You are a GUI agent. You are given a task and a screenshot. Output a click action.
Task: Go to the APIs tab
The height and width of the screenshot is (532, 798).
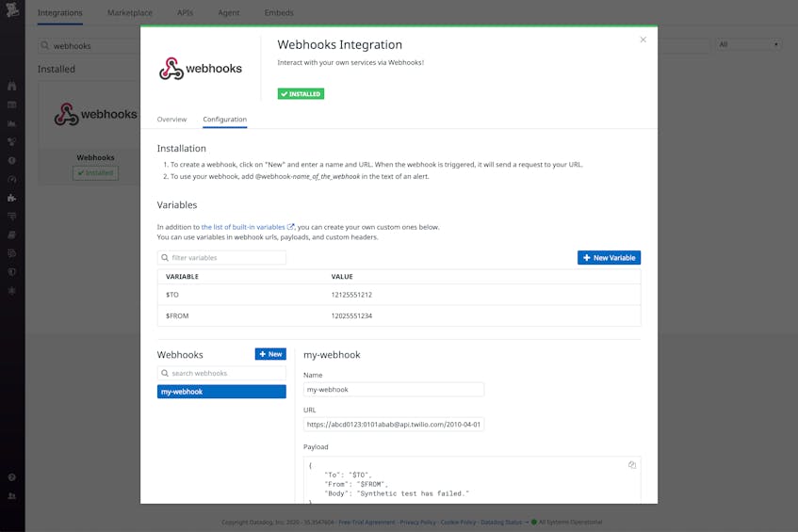pyautogui.click(x=185, y=13)
